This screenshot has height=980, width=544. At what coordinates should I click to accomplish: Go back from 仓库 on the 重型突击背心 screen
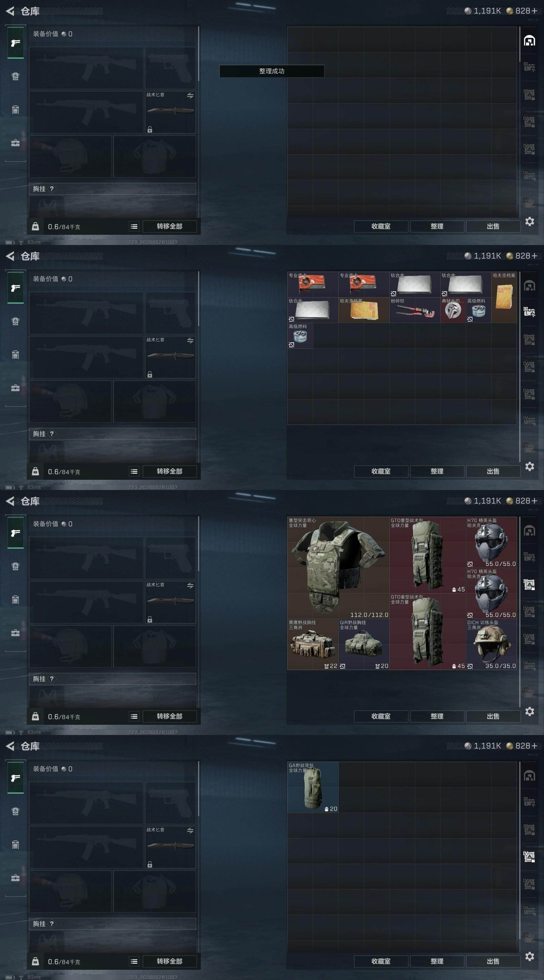10,502
